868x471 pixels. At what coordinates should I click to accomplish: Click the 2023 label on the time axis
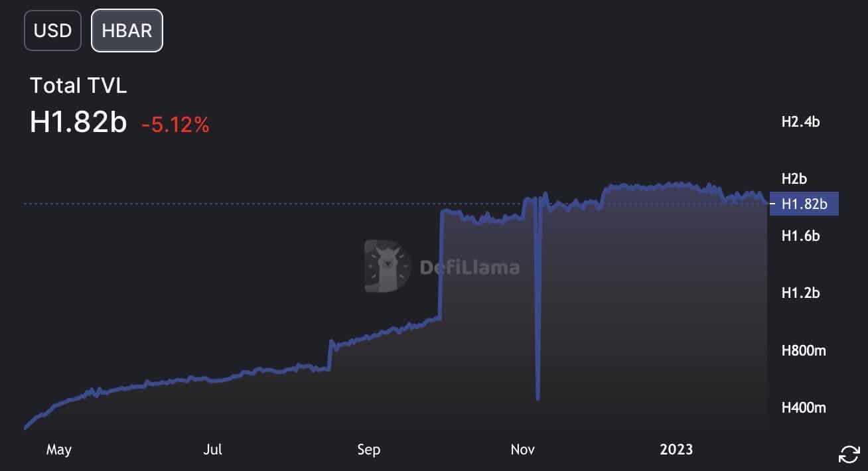676,450
